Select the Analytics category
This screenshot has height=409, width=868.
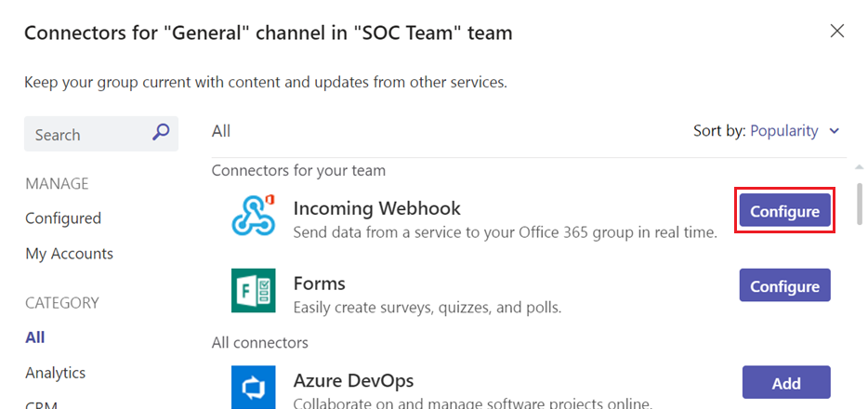pyautogui.click(x=56, y=373)
